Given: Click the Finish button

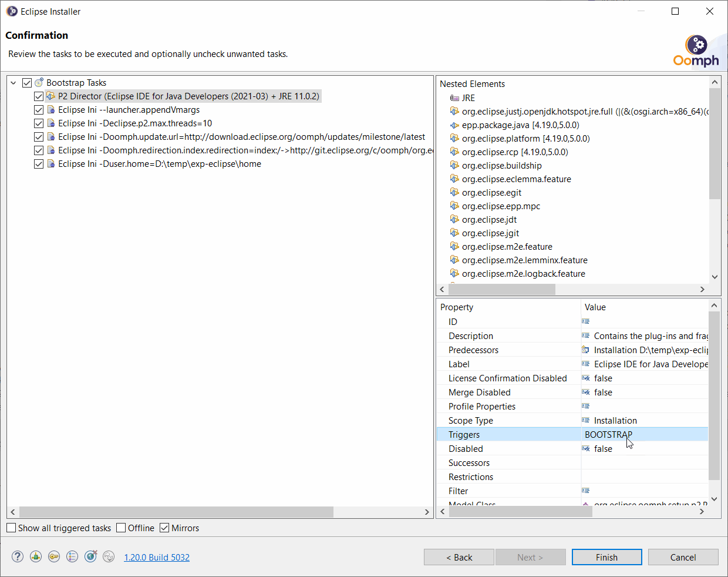Looking at the screenshot, I should pos(606,557).
